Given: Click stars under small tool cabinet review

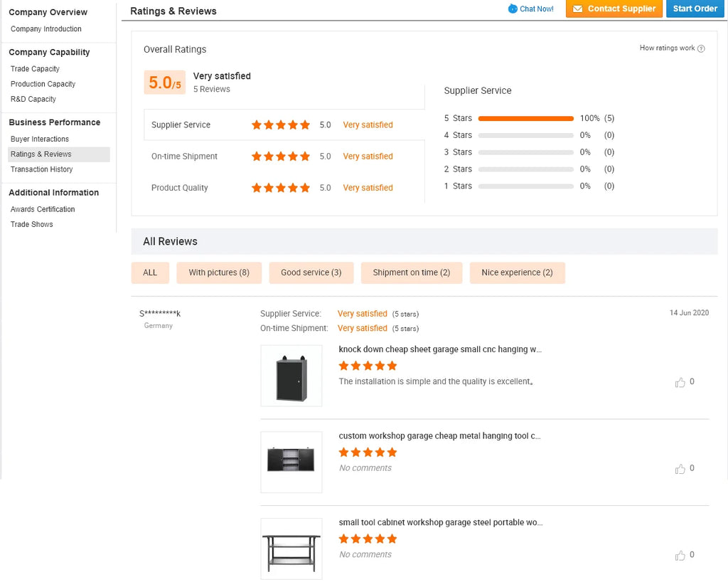Looking at the screenshot, I should pyautogui.click(x=368, y=539).
